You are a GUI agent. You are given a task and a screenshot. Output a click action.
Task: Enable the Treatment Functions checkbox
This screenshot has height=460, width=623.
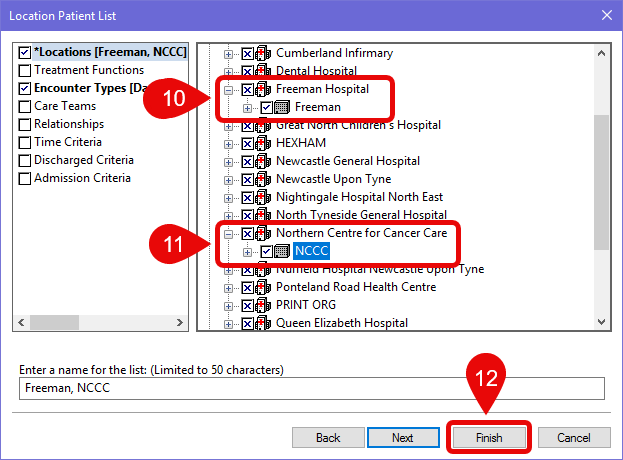pyautogui.click(x=25, y=71)
